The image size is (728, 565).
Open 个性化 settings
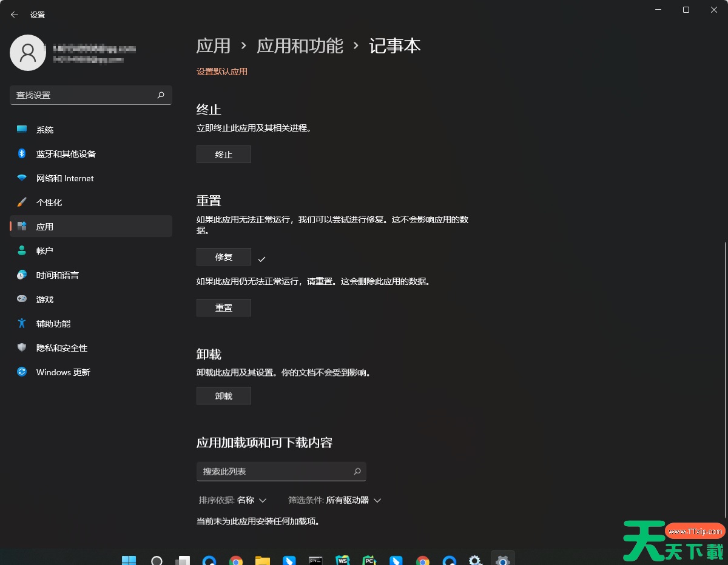[91, 202]
